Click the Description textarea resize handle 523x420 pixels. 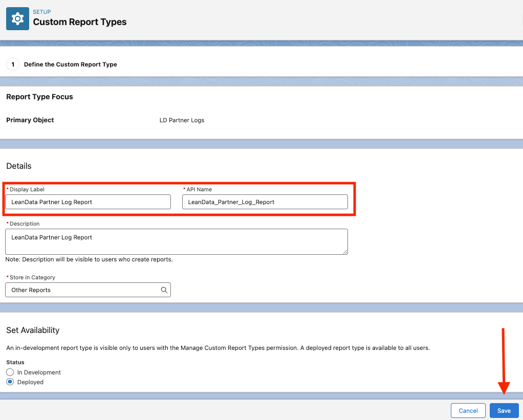click(x=345, y=252)
